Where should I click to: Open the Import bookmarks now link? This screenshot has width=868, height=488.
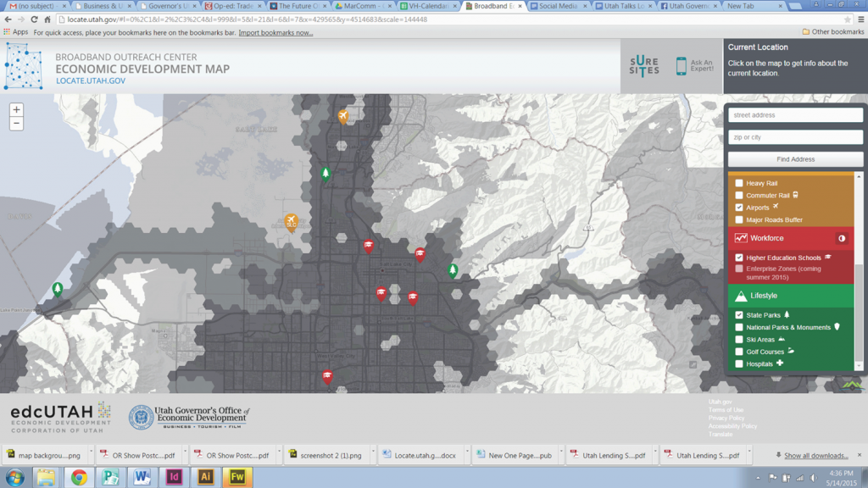click(x=275, y=33)
